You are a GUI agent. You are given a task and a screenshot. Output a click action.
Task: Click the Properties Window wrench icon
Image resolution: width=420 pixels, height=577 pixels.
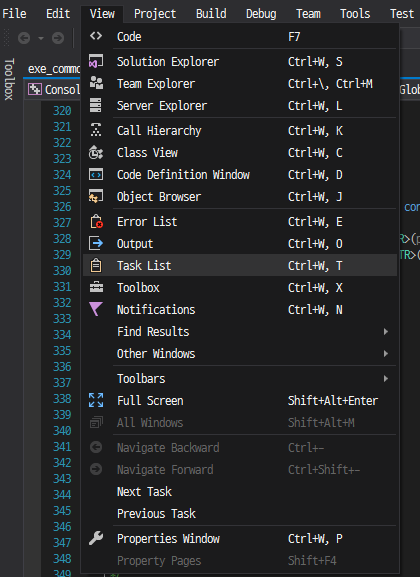96,538
